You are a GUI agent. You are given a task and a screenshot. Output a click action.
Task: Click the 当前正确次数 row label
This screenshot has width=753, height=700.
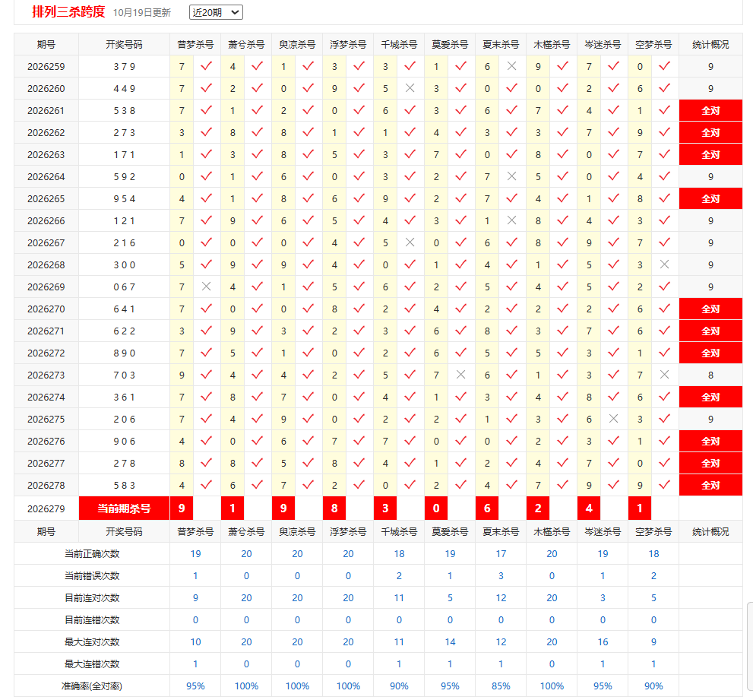[x=92, y=554]
